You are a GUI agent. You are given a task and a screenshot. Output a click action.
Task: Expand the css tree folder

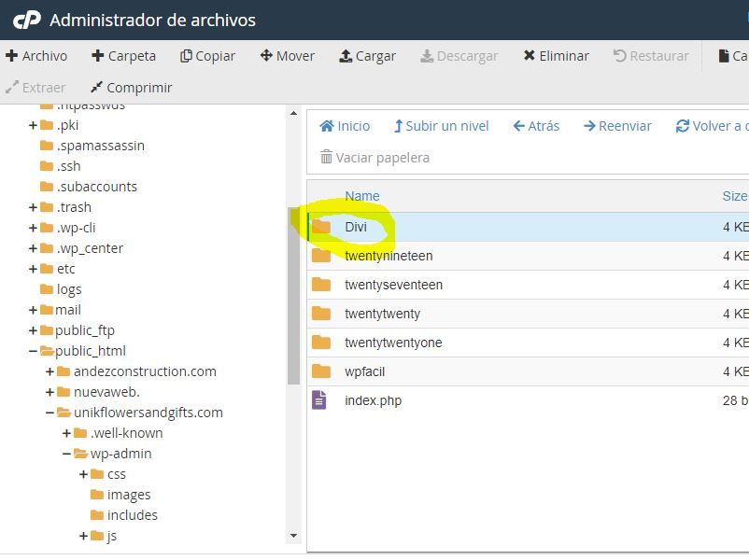[83, 474]
